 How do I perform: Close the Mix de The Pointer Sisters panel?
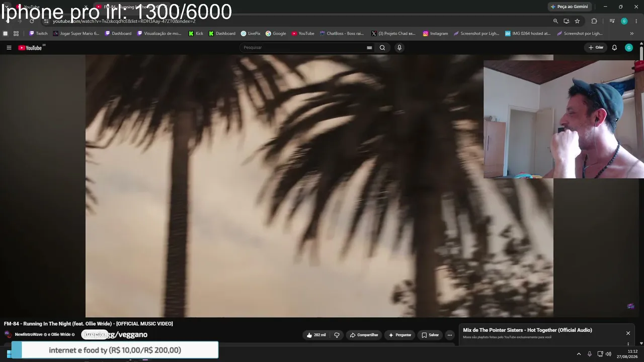[x=628, y=333]
